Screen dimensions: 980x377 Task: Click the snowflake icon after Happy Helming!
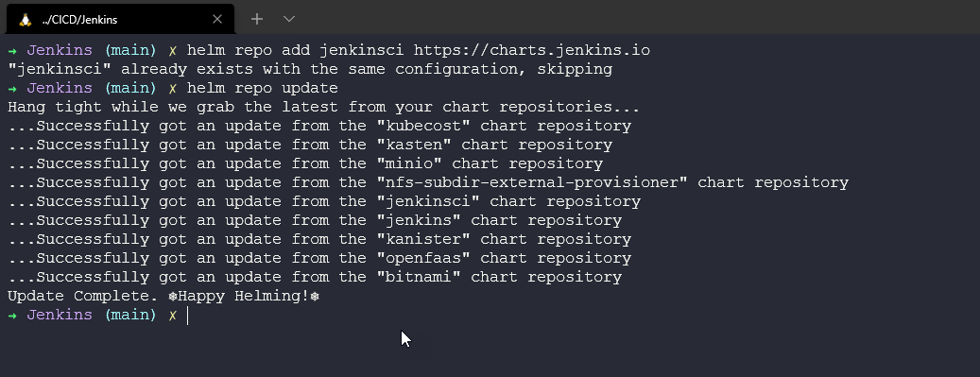point(315,297)
